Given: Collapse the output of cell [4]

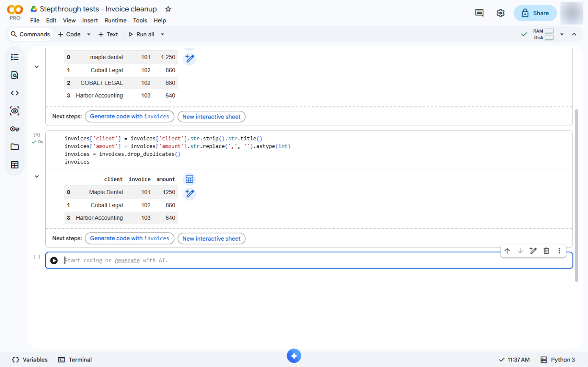Looking at the screenshot, I should point(37,176).
